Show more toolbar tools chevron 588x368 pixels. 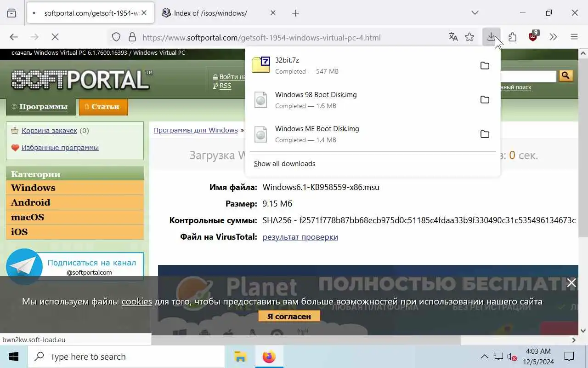pyautogui.click(x=553, y=37)
